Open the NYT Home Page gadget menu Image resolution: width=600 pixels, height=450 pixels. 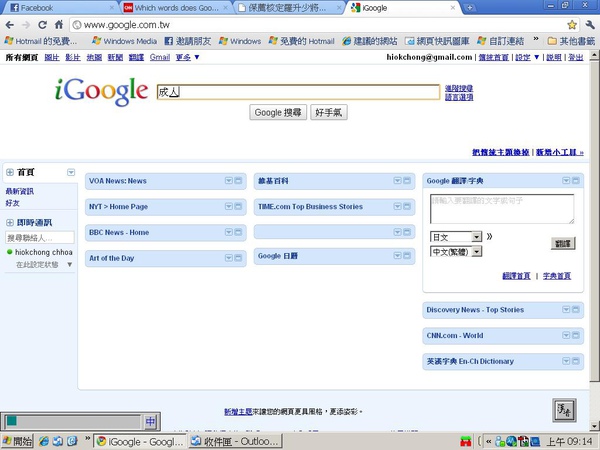[229, 207]
